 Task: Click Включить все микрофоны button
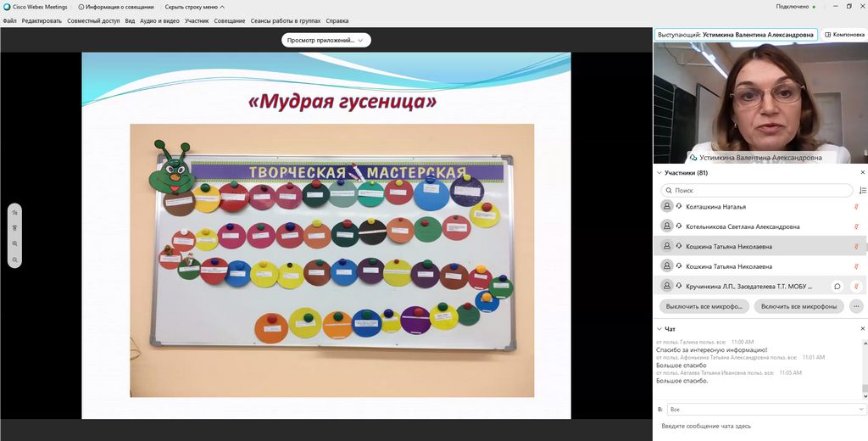click(x=798, y=306)
